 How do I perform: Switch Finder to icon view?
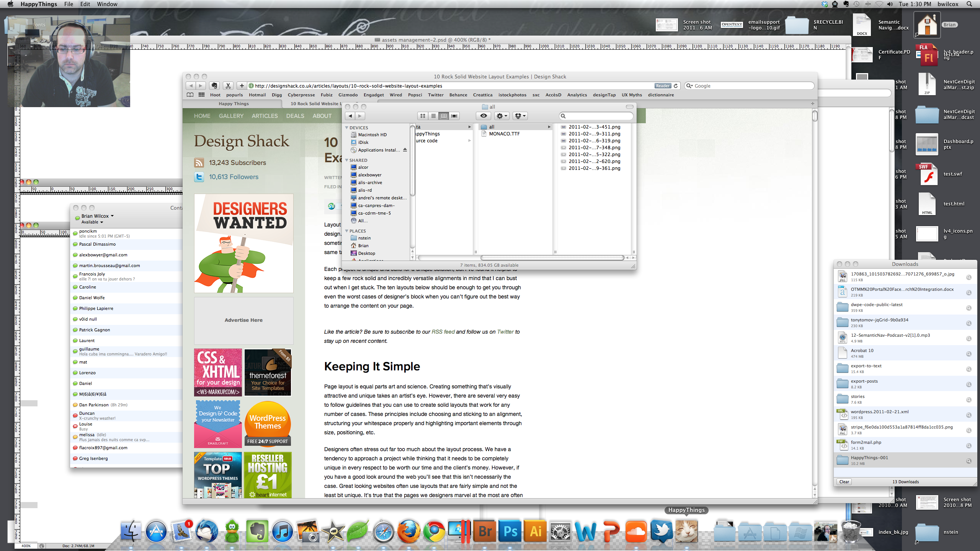(423, 116)
